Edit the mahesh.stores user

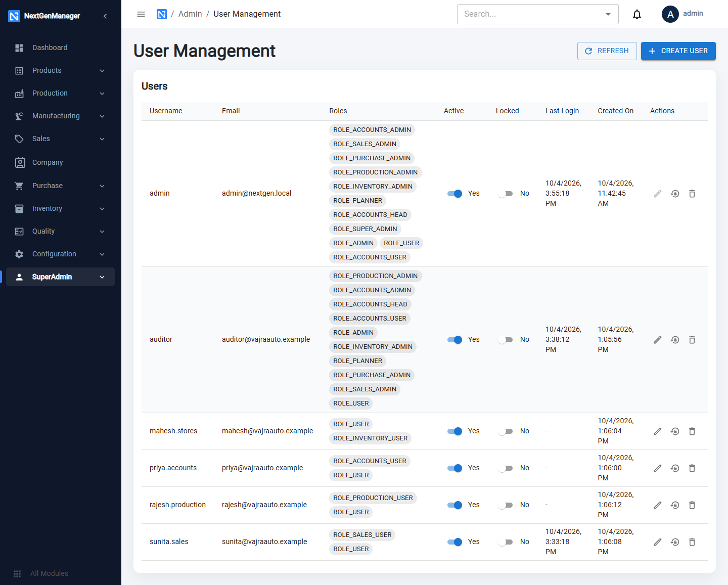click(x=658, y=431)
